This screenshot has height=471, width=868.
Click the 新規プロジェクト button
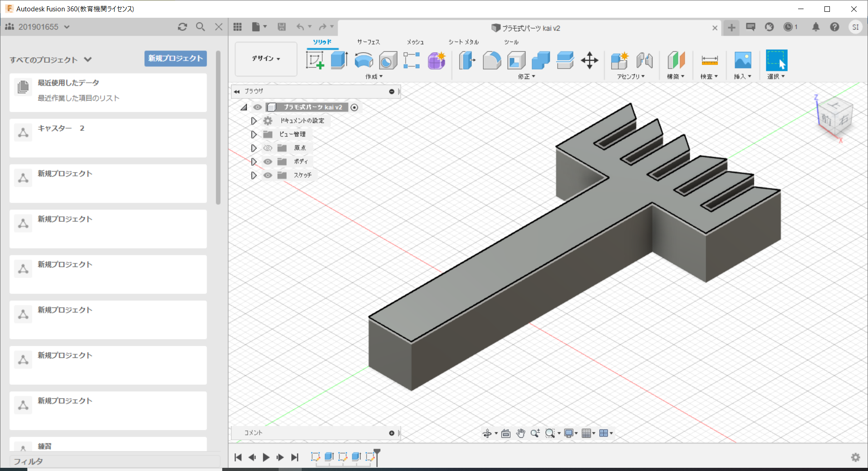pyautogui.click(x=175, y=59)
